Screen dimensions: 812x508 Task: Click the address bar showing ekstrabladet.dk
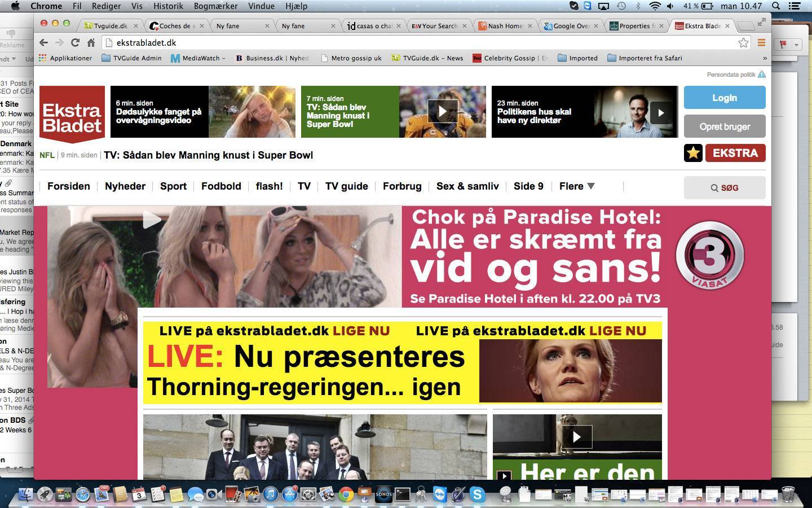417,42
